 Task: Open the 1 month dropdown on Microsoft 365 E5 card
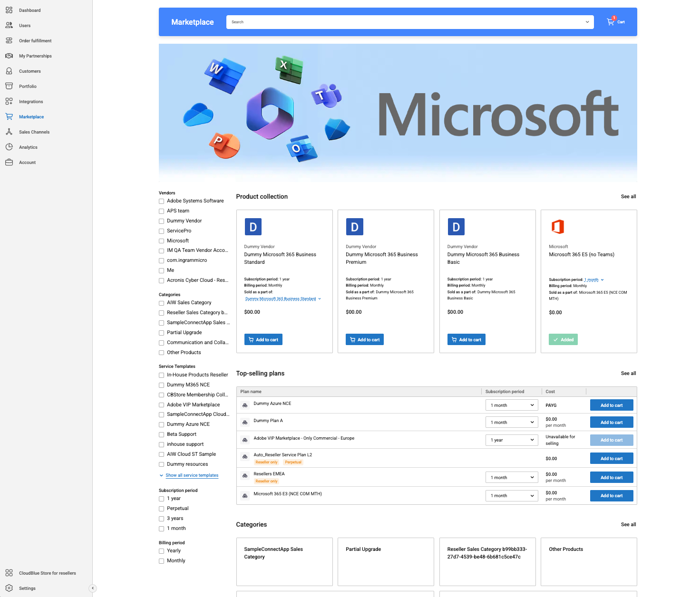tap(594, 279)
